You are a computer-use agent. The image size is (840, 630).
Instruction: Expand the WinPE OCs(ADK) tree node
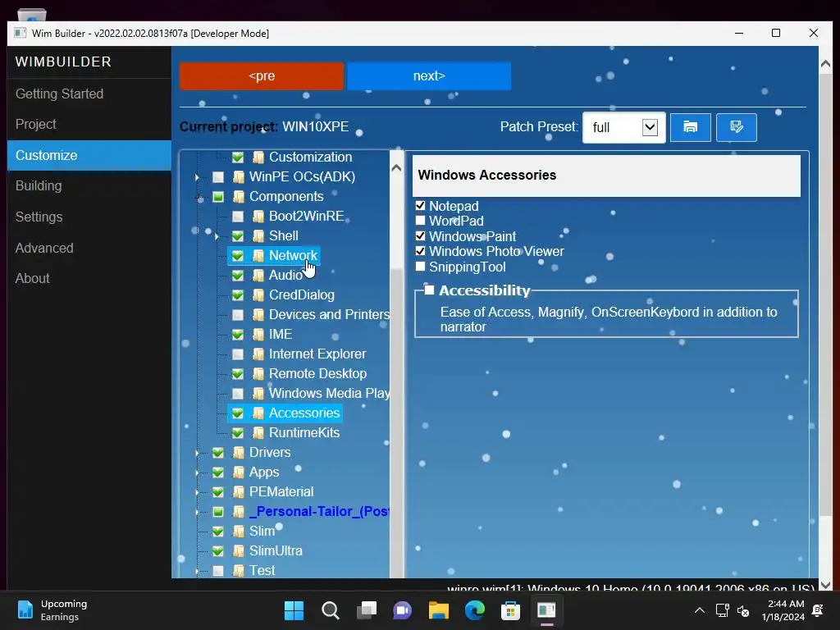tap(197, 177)
